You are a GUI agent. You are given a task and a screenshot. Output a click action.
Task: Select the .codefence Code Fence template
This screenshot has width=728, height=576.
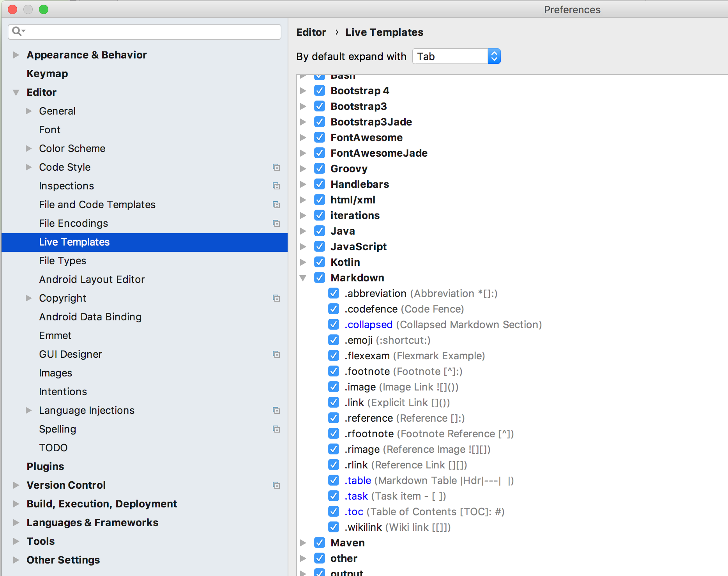click(x=404, y=309)
